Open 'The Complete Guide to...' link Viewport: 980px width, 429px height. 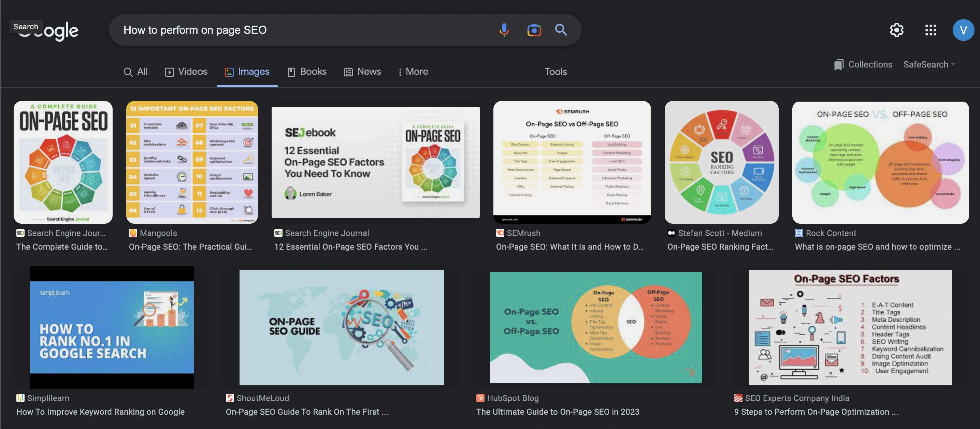tap(62, 247)
